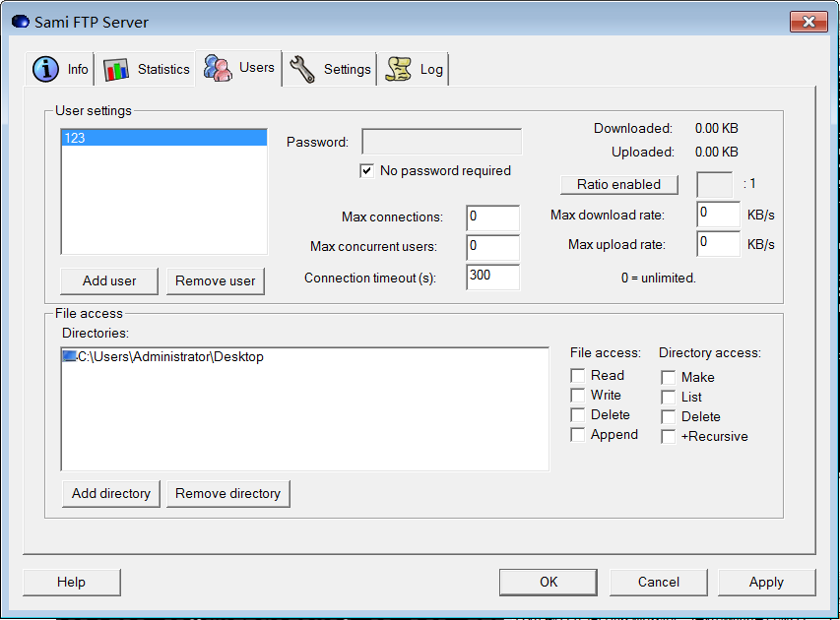Image resolution: width=840 pixels, height=620 pixels.
Task: Click the Max concurrent users field
Action: tap(492, 247)
